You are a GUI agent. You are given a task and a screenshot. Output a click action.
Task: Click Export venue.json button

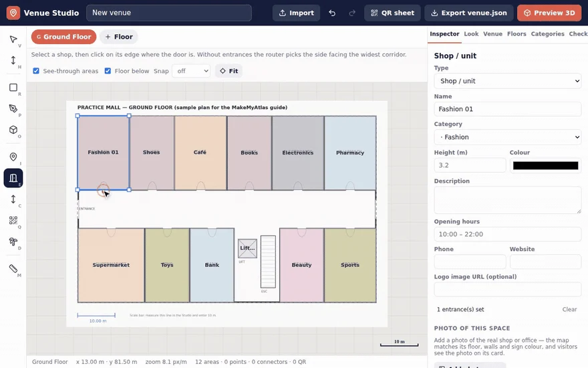469,13
